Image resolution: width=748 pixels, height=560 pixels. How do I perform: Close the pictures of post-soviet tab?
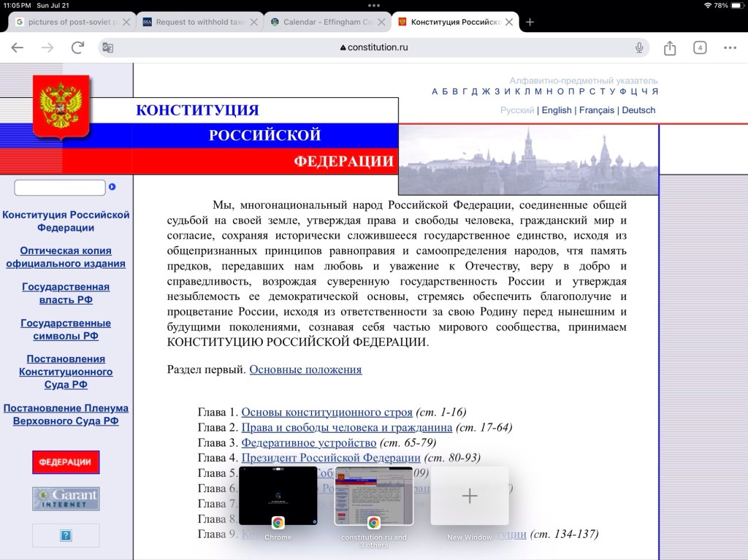pos(126,22)
